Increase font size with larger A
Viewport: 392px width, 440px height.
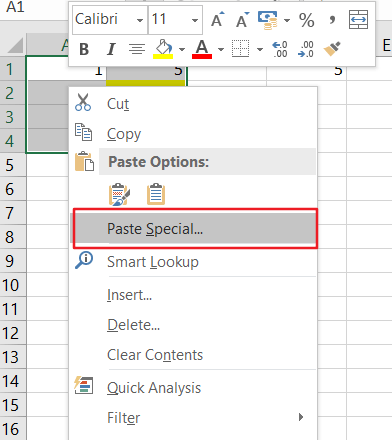point(218,19)
